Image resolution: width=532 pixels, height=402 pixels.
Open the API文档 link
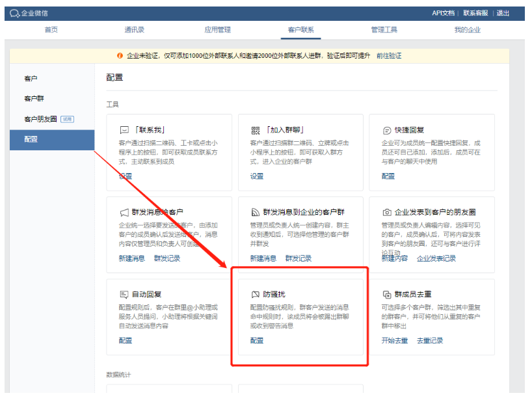click(x=443, y=13)
